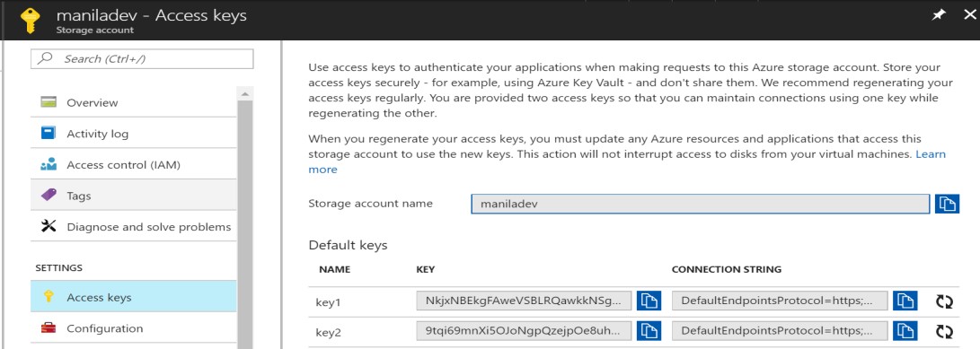Select Access keys in the sidebar
The width and height of the screenshot is (980, 349).
pyautogui.click(x=134, y=297)
